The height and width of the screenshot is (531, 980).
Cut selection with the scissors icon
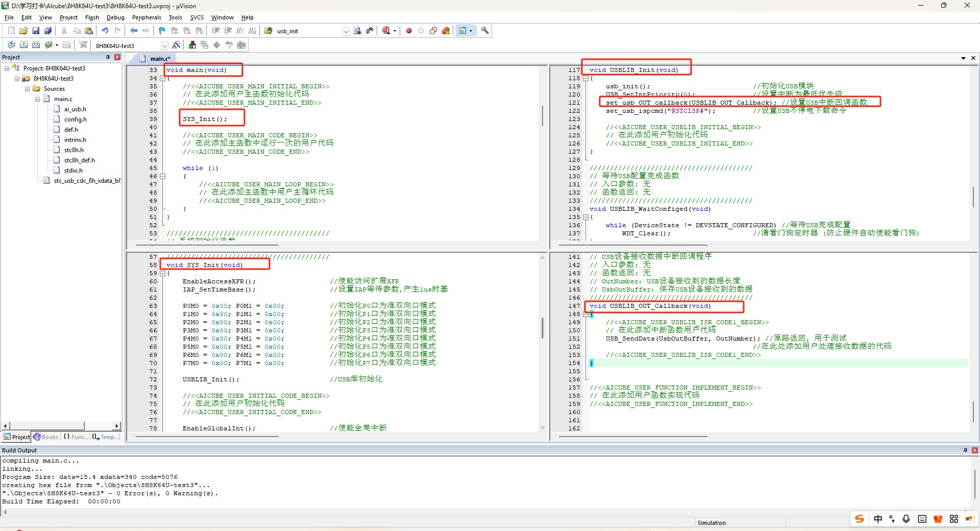pos(64,31)
